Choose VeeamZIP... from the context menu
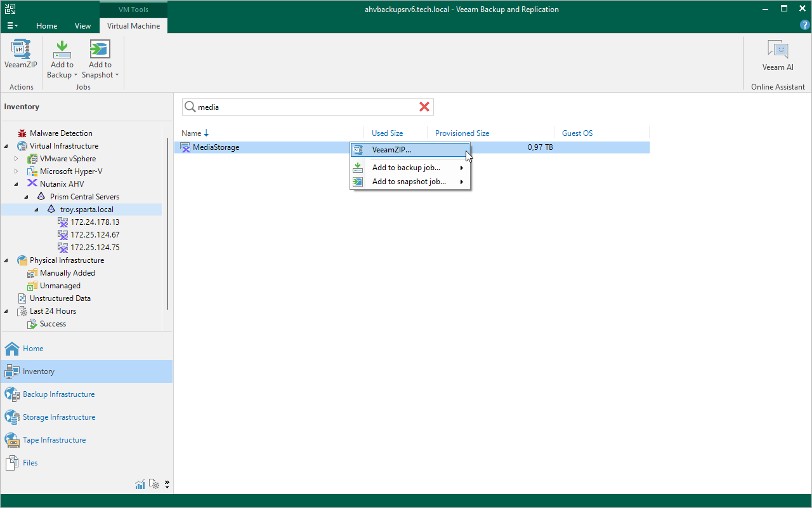The width and height of the screenshot is (812, 508). click(410, 150)
